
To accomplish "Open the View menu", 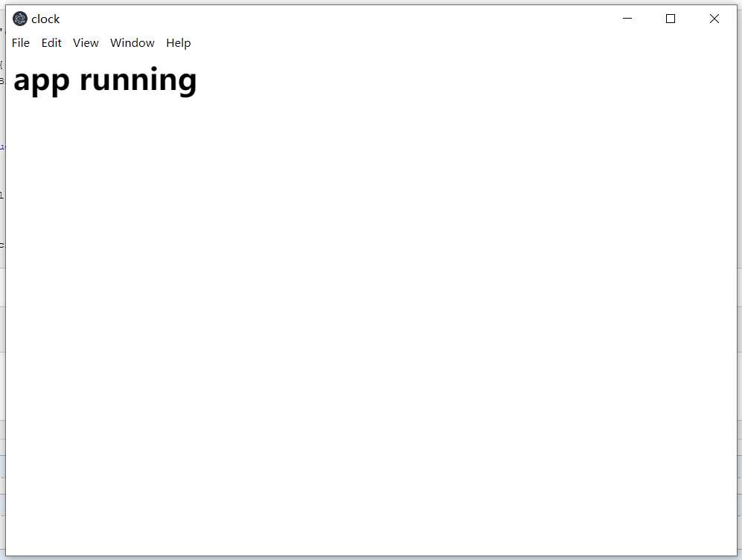I will click(86, 43).
